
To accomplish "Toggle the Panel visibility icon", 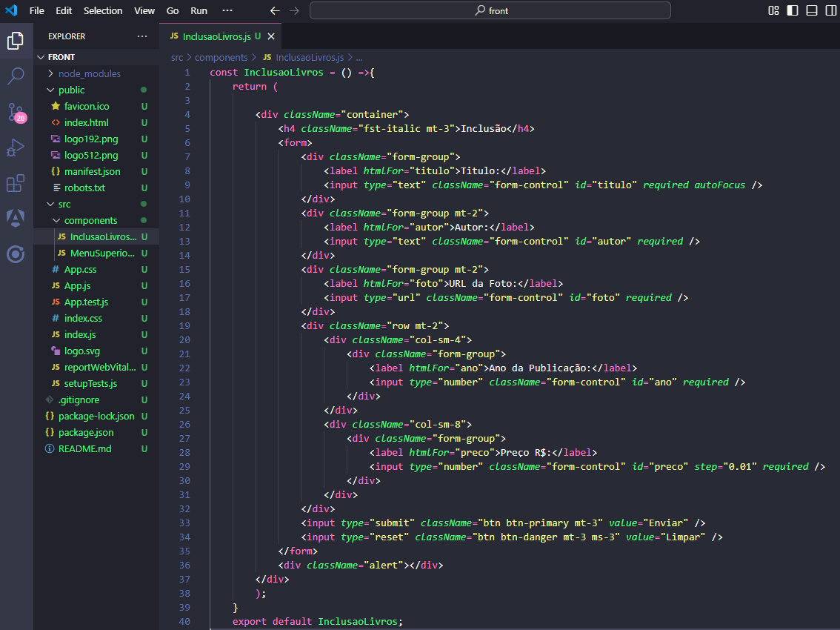I will 813,10.
